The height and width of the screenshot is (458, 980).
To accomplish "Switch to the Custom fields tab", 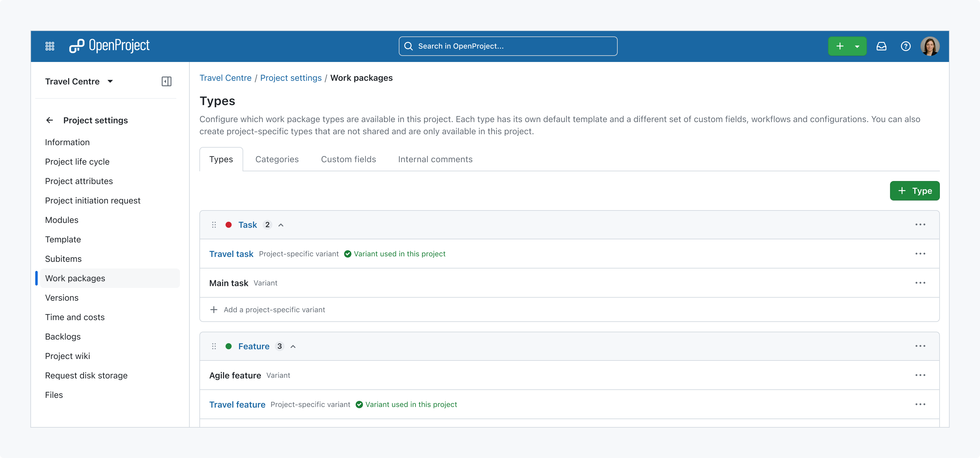I will 348,159.
